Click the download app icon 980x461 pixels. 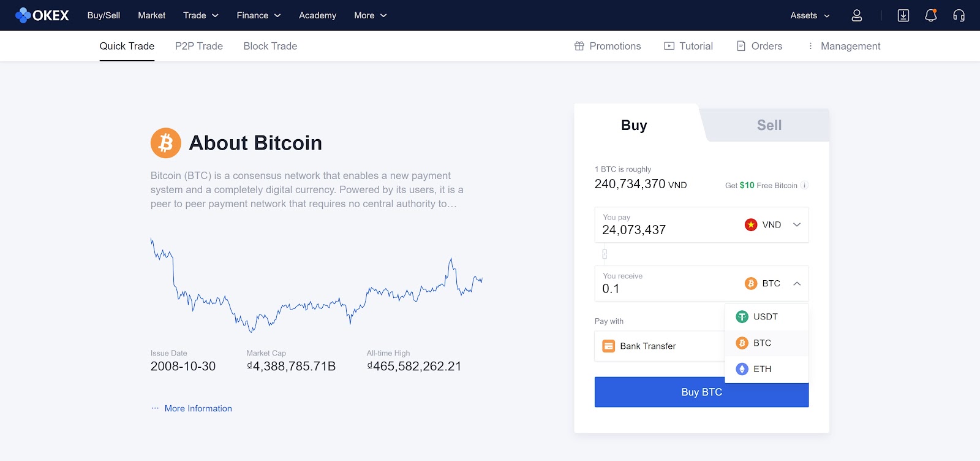pyautogui.click(x=903, y=15)
